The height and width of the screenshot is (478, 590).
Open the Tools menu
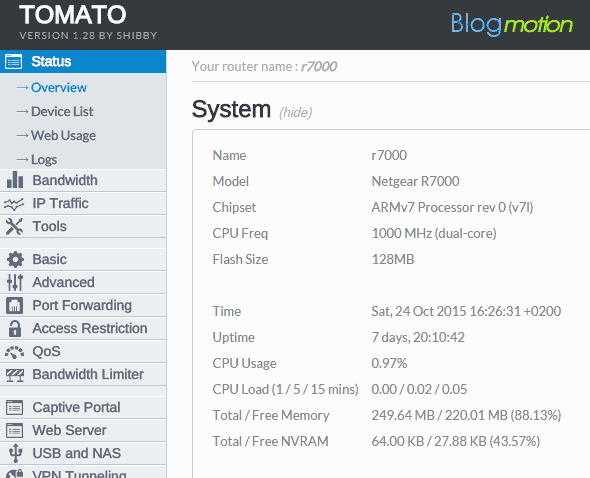pos(83,226)
